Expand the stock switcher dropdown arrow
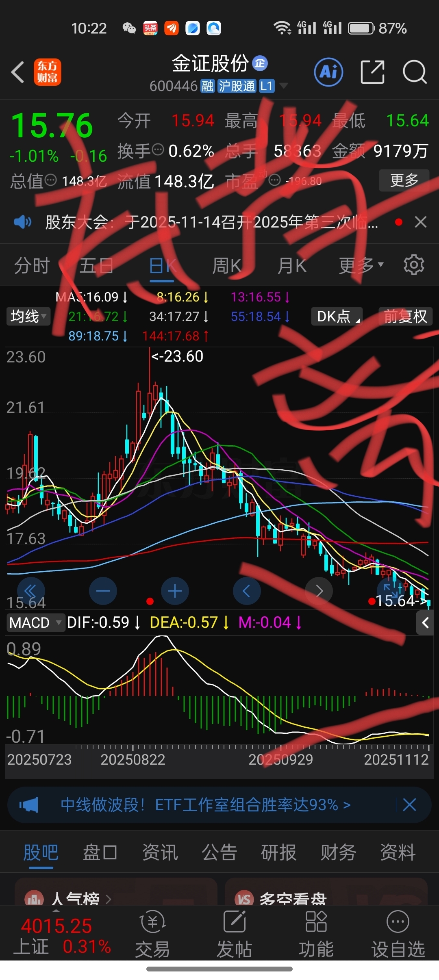Image resolution: width=439 pixels, height=980 pixels. (x=284, y=86)
